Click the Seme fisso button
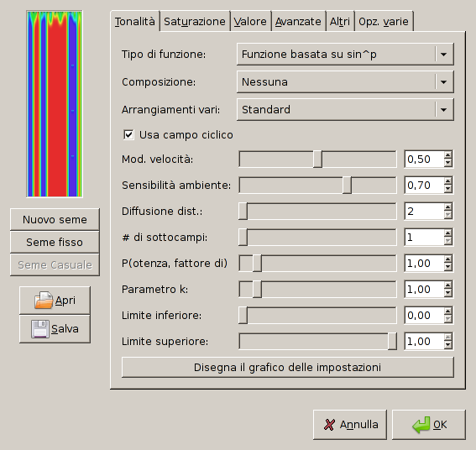476x450 pixels. [55, 243]
